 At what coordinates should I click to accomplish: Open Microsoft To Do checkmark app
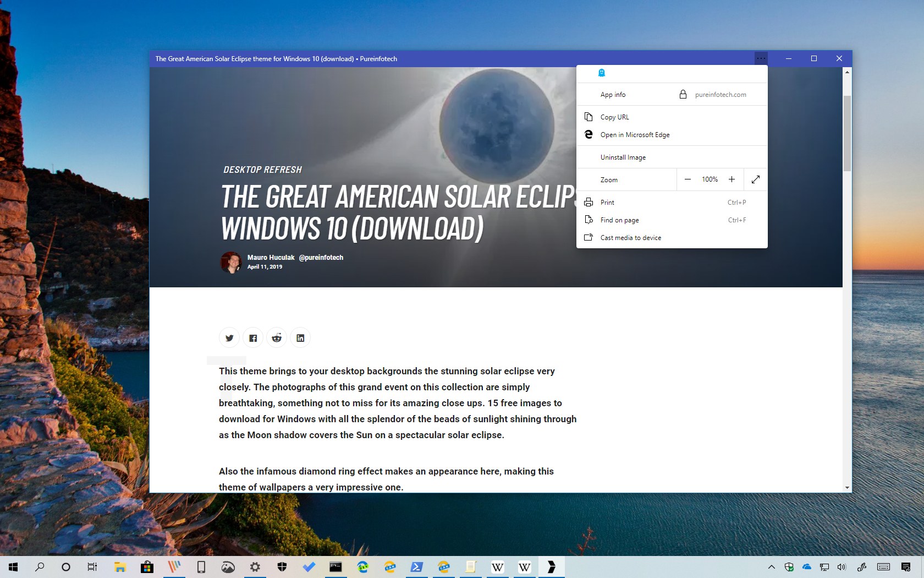click(x=309, y=567)
